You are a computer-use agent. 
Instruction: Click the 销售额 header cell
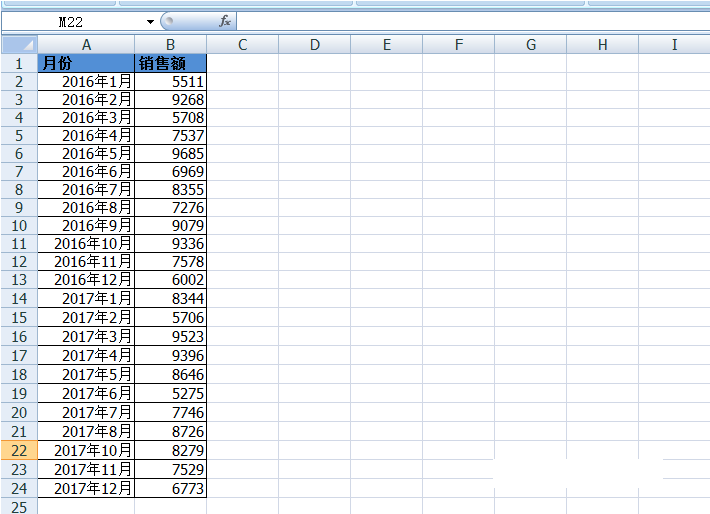[170, 63]
